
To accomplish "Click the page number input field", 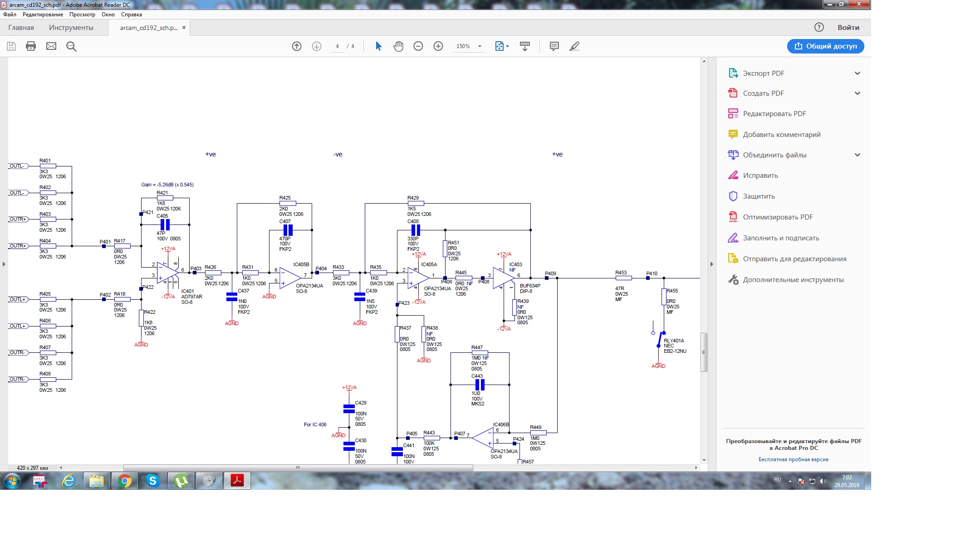I will (x=337, y=46).
